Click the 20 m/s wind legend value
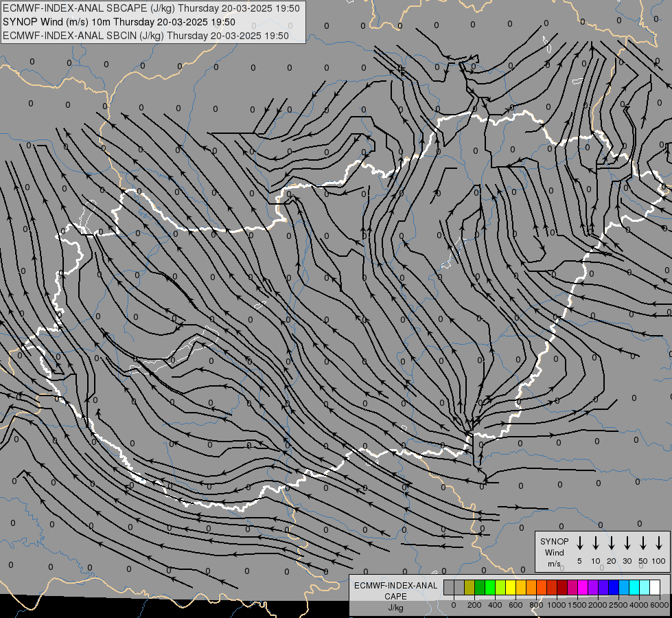The height and width of the screenshot is (618, 672). 612,561
